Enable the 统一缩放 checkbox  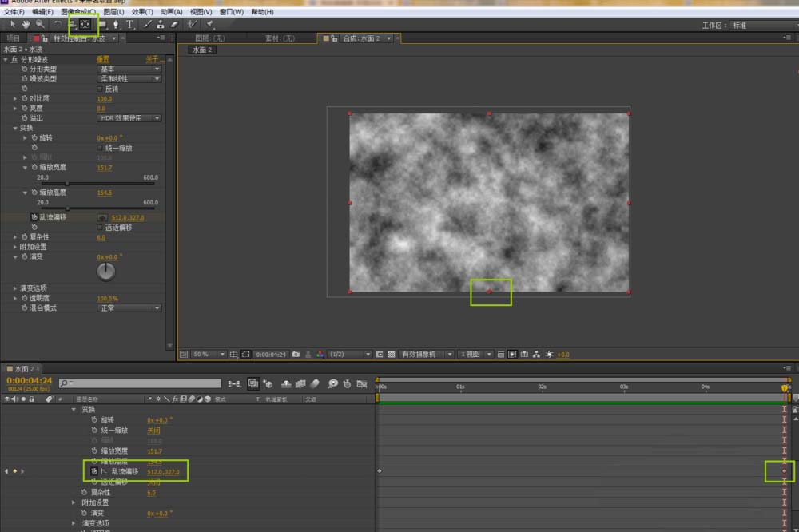(100, 148)
